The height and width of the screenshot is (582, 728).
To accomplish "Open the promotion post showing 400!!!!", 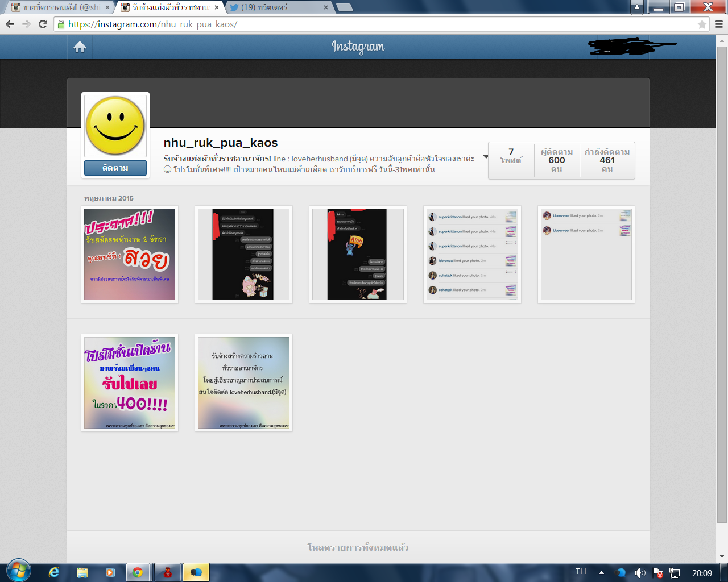I will [130, 383].
